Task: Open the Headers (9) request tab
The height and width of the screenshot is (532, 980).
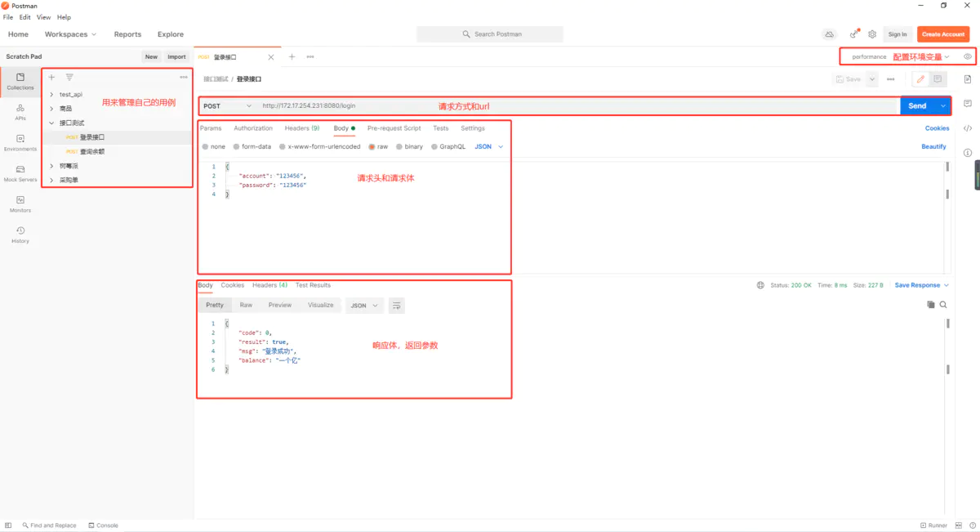Action: tap(302, 128)
